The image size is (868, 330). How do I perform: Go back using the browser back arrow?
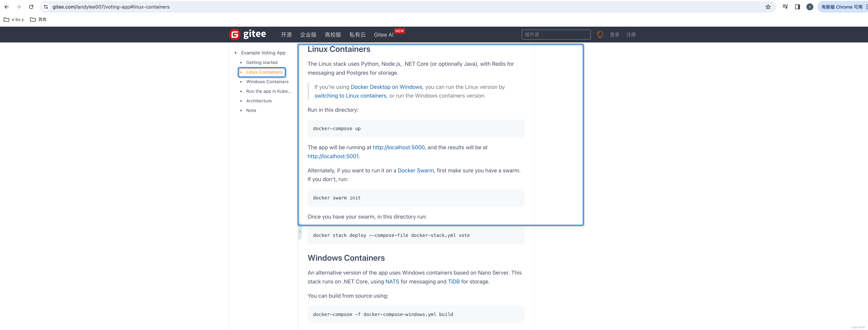click(7, 7)
